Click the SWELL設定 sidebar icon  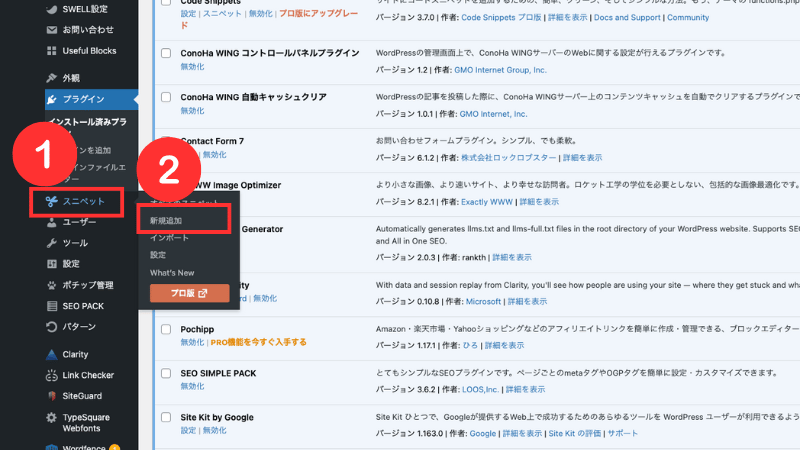click(52, 9)
